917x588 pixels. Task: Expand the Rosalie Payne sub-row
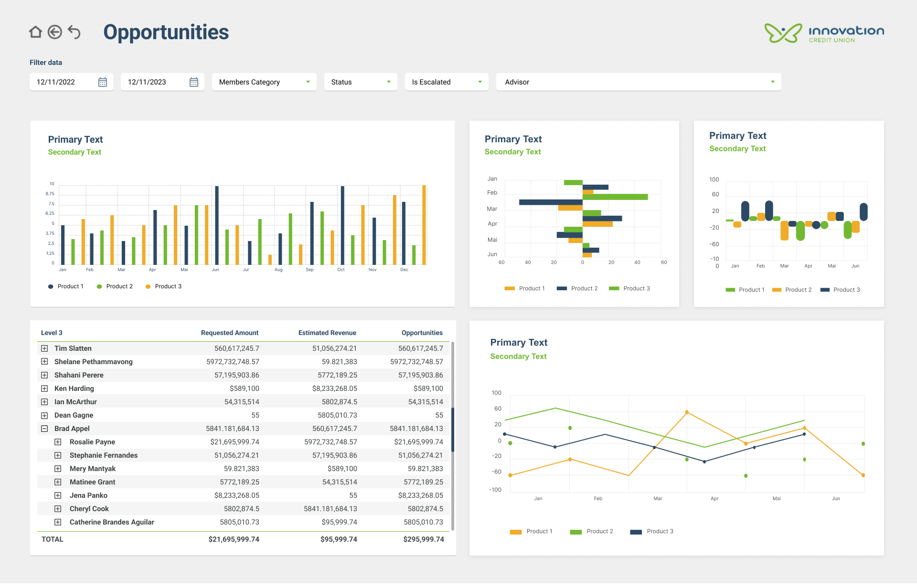pyautogui.click(x=58, y=442)
